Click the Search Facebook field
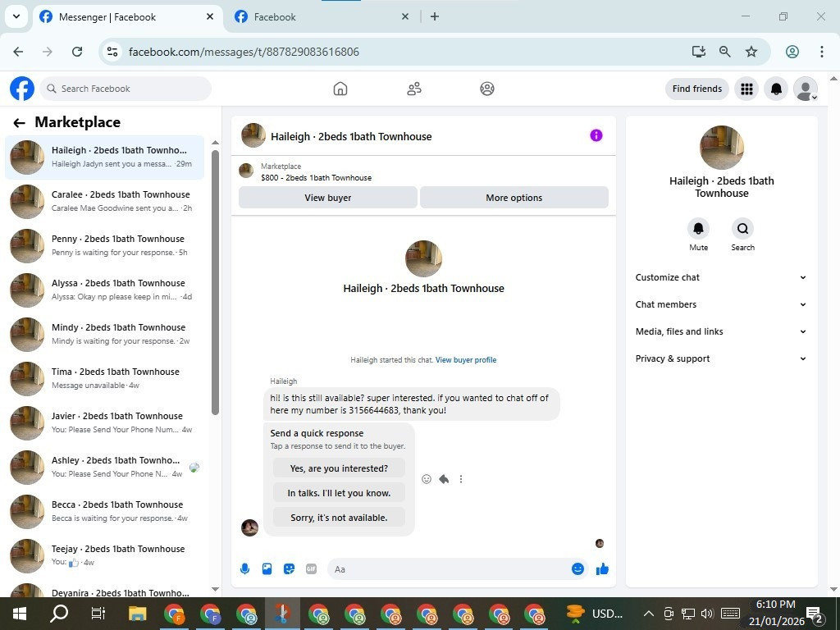The image size is (840, 630). pyautogui.click(x=126, y=89)
